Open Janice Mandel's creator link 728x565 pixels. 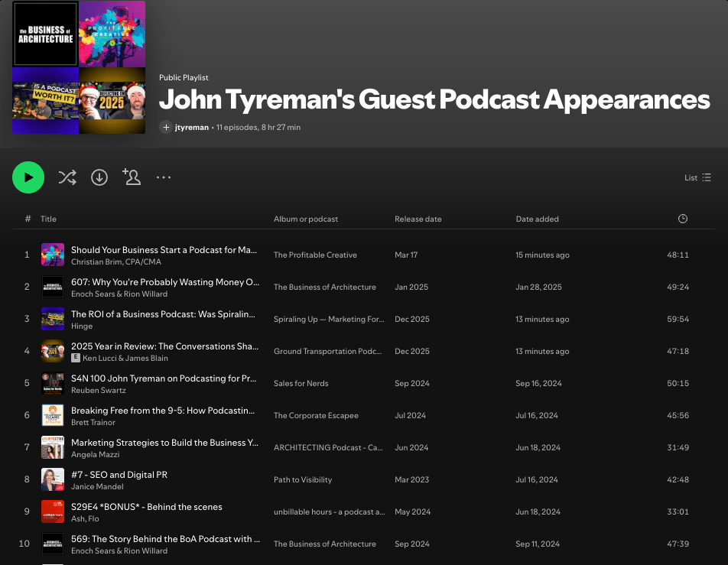coord(98,486)
